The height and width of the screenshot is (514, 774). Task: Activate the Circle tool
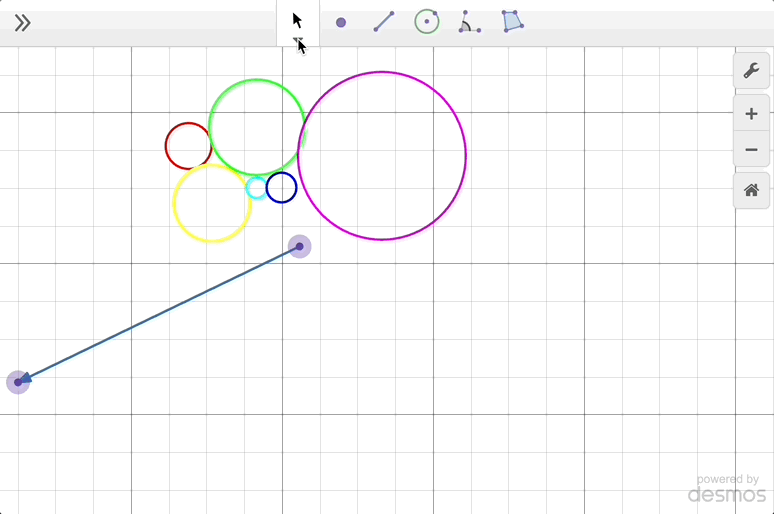(427, 22)
